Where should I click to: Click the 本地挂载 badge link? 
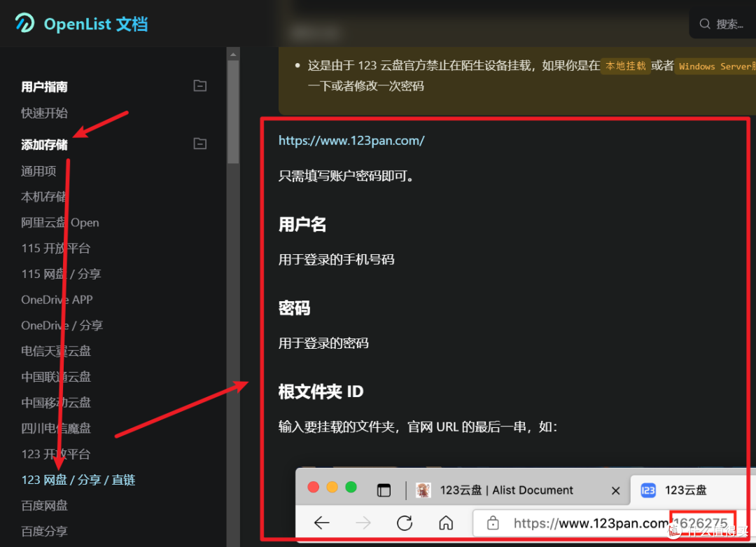click(x=625, y=65)
